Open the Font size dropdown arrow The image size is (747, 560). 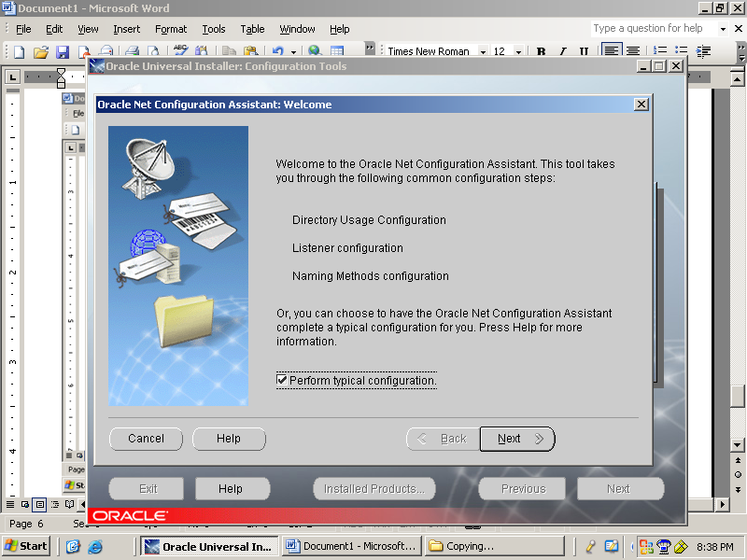pyautogui.click(x=518, y=51)
